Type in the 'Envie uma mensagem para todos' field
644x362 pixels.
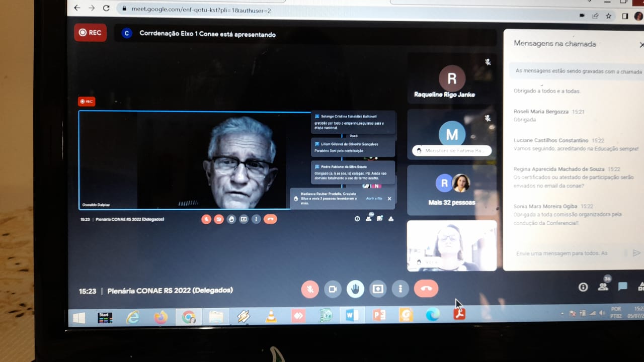pos(563,253)
